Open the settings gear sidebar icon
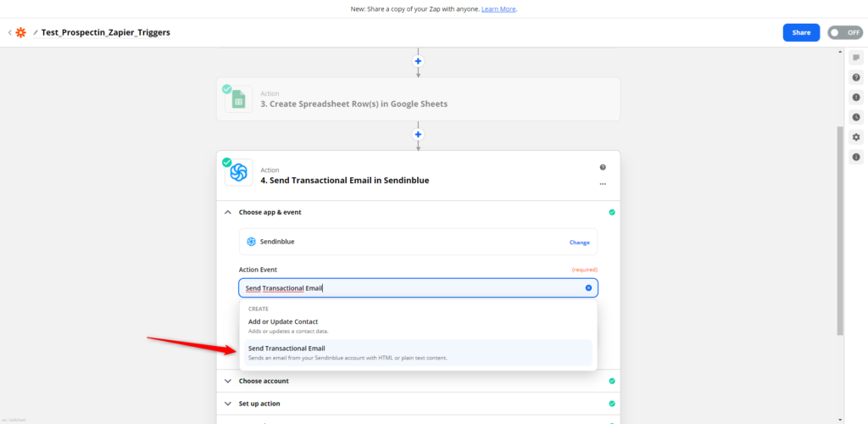The width and height of the screenshot is (868, 424). coord(856,137)
